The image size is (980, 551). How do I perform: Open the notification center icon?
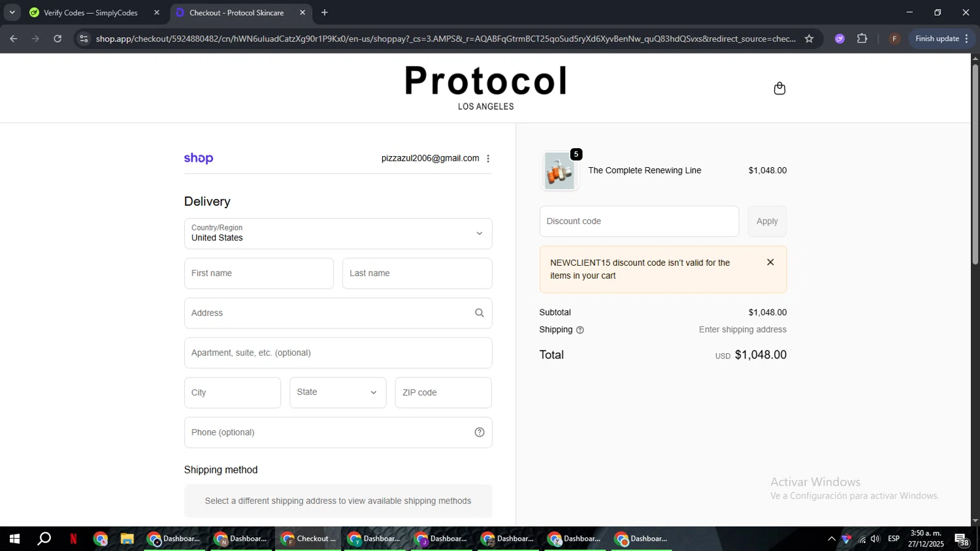coord(962,539)
